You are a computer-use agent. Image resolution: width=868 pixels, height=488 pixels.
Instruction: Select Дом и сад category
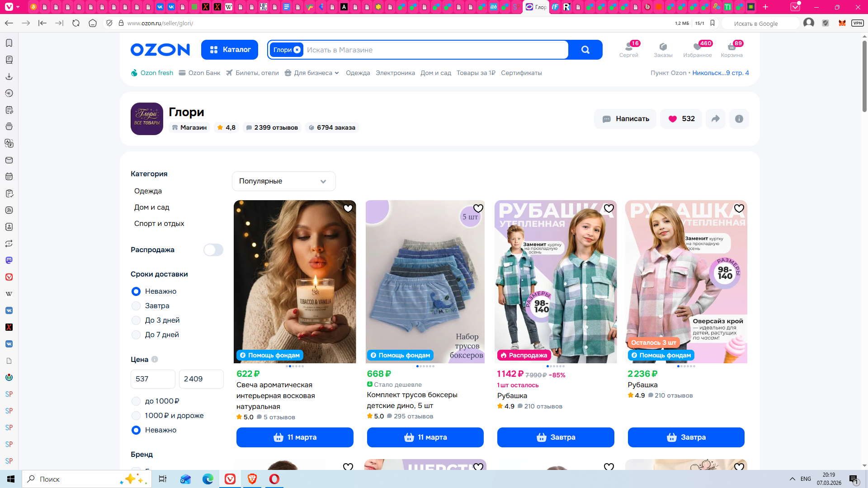pyautogui.click(x=151, y=207)
